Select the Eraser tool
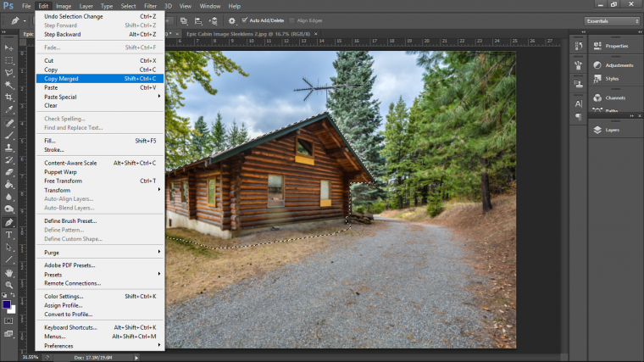 pos(8,172)
